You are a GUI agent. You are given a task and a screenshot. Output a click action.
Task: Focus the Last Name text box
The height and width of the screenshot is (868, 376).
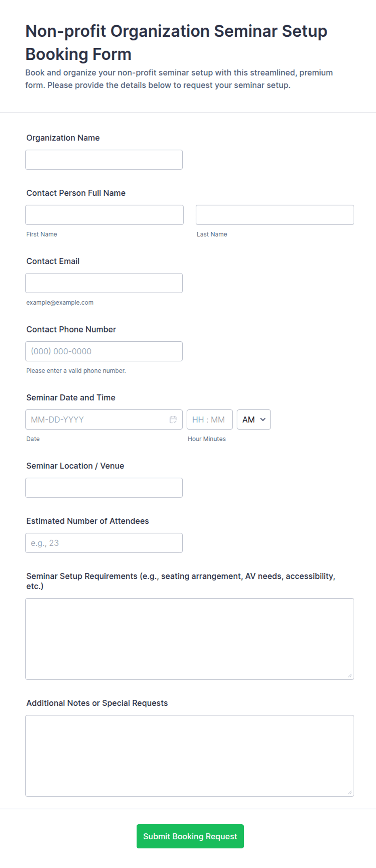(x=275, y=215)
